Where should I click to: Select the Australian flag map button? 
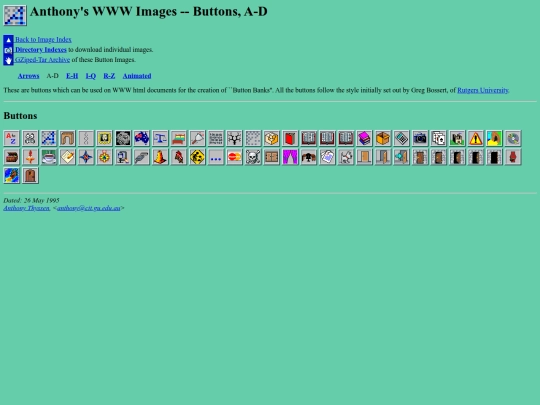click(x=142, y=138)
